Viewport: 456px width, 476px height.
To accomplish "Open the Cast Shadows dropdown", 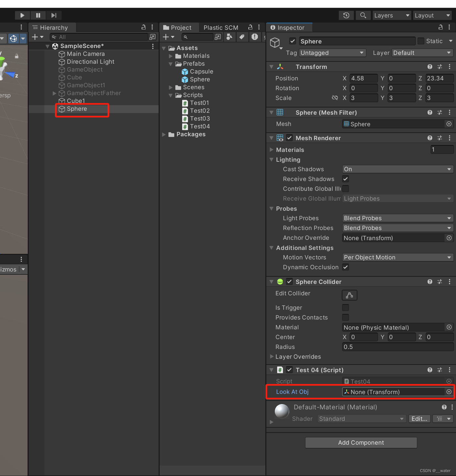I will click(398, 169).
